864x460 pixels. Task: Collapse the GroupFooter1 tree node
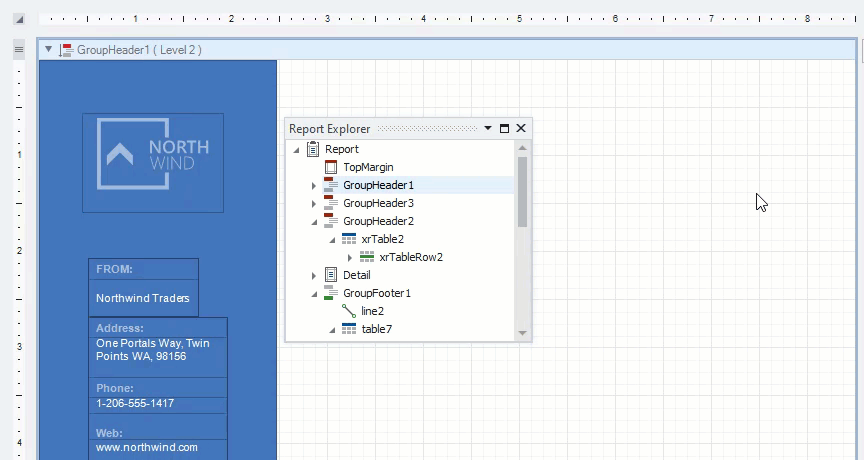(x=314, y=294)
